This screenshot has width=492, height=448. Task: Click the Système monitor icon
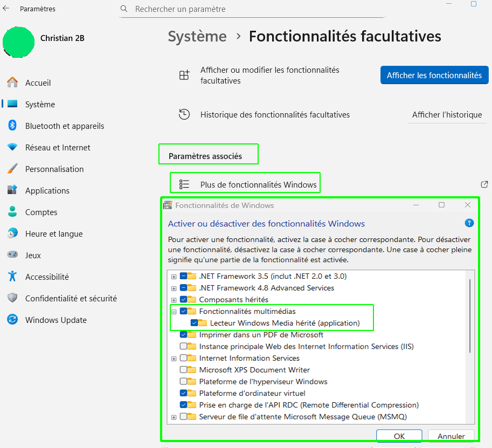12,104
